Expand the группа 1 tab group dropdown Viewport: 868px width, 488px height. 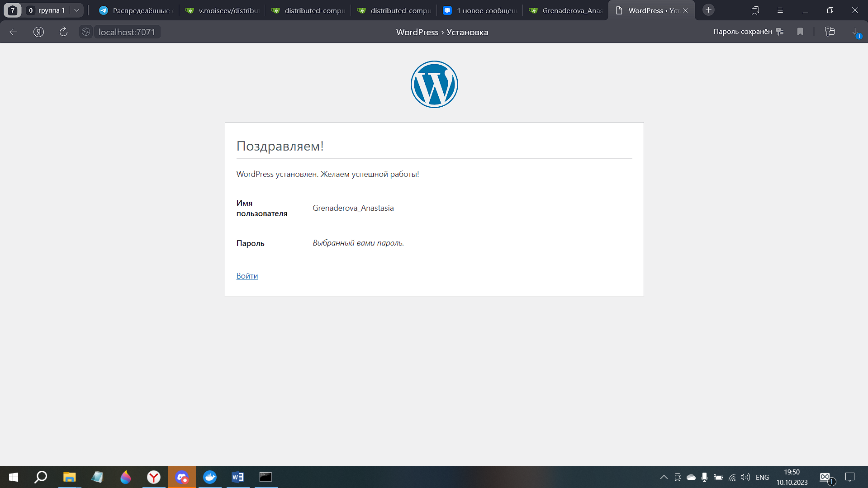click(x=76, y=10)
